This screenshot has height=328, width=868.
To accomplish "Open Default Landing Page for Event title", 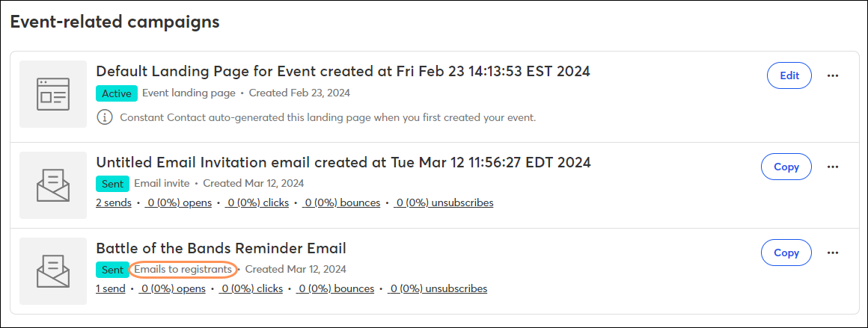I will point(343,71).
